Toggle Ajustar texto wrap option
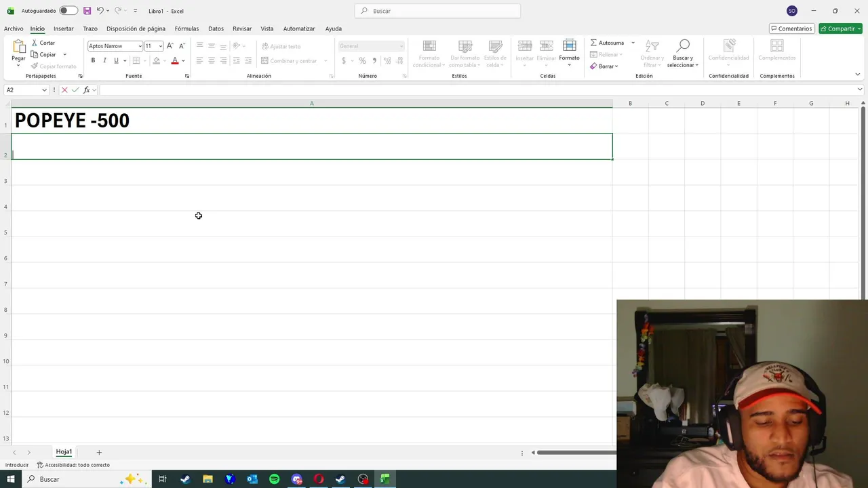The height and width of the screenshot is (488, 868). [x=281, y=46]
